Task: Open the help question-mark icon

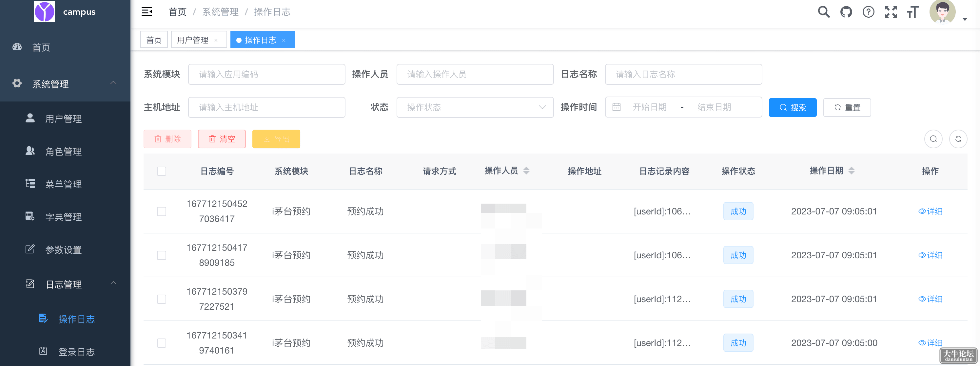Action: coord(868,12)
